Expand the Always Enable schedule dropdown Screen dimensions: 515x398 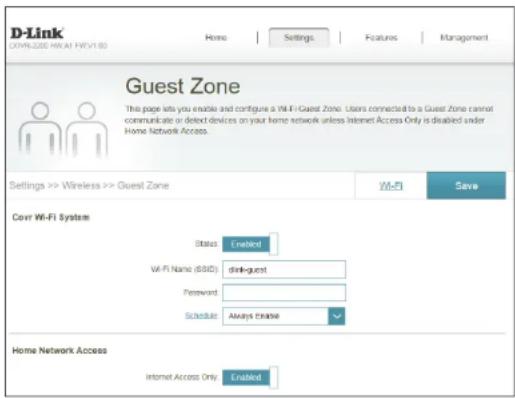[x=284, y=316]
